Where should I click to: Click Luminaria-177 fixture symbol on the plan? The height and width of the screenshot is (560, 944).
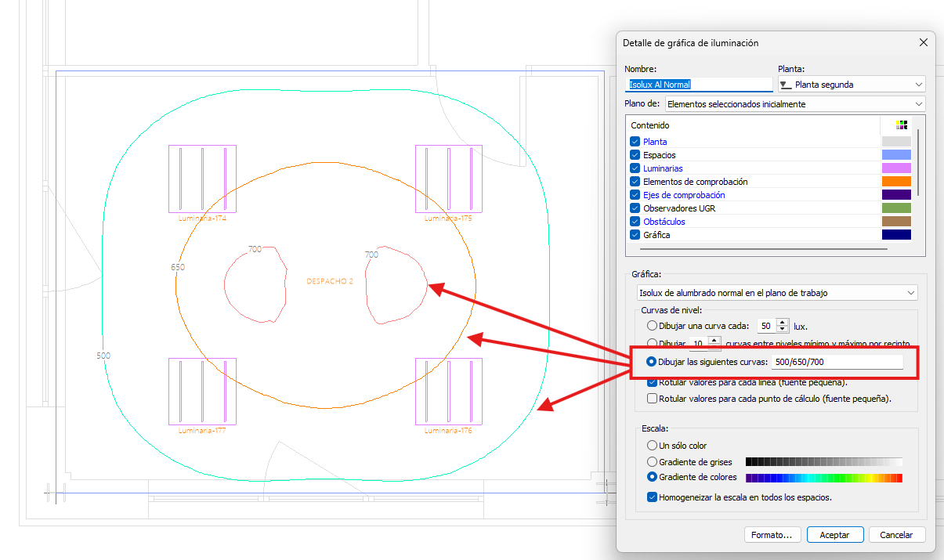pyautogui.click(x=202, y=392)
